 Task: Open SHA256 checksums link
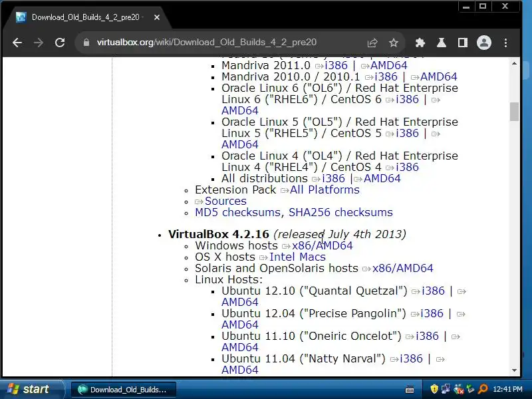(x=340, y=212)
